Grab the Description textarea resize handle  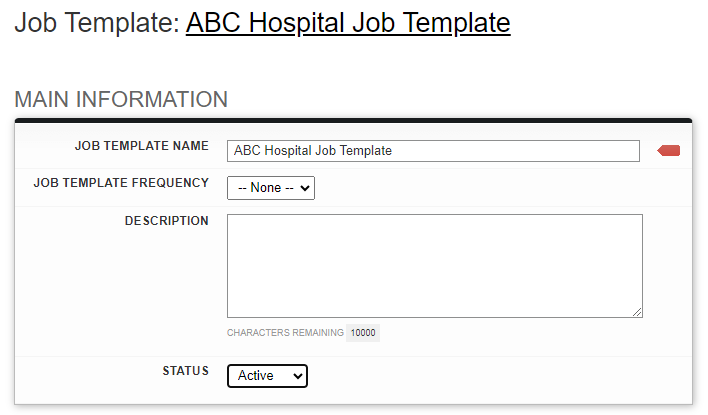637,312
